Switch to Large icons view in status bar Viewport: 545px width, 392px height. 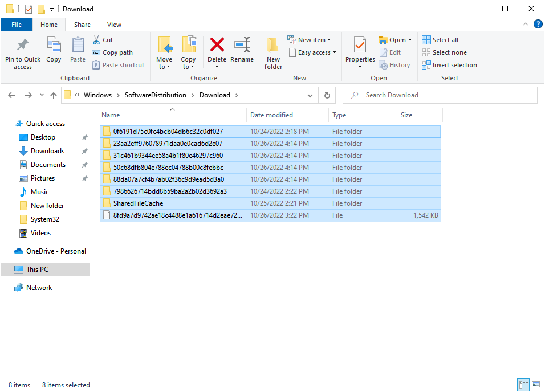(536, 385)
